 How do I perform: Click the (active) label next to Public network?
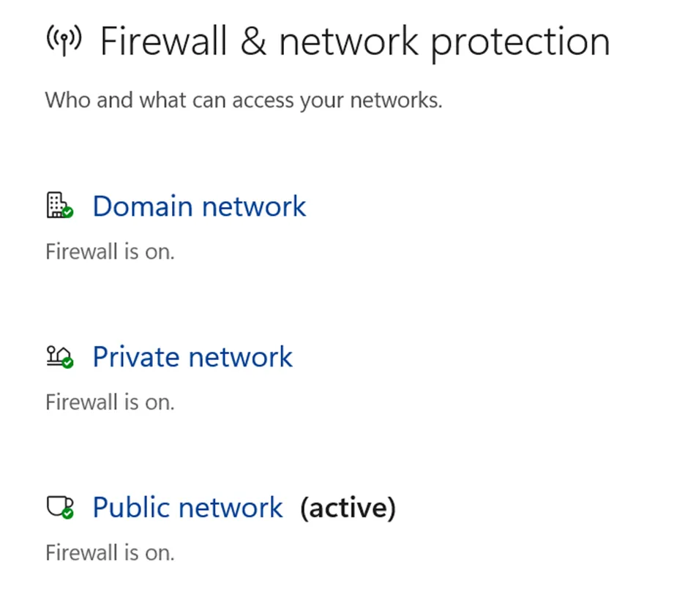coord(348,508)
